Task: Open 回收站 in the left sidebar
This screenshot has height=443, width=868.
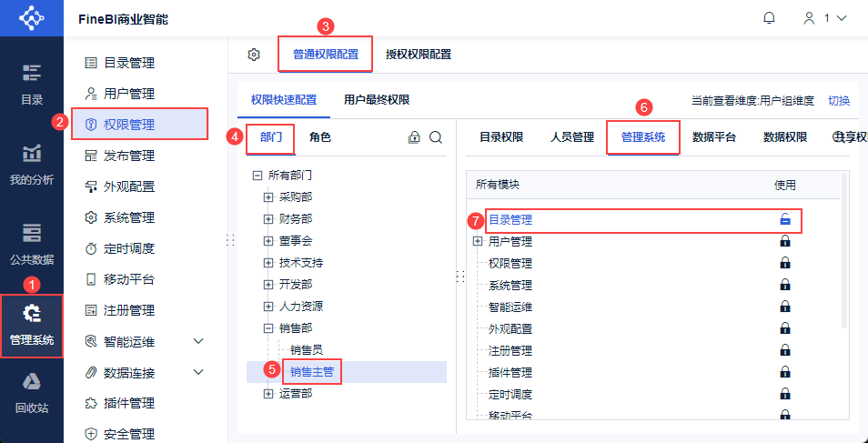Action: [x=32, y=391]
